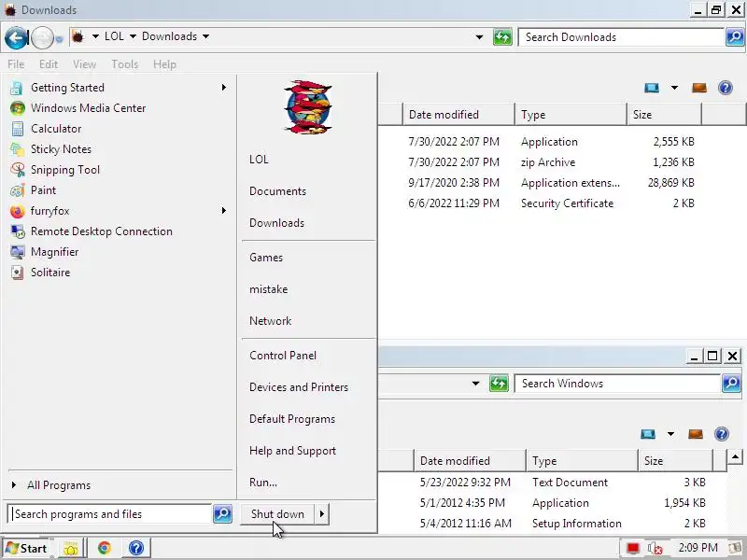
Task: Open Downloads link in Start menu
Action: (x=276, y=223)
